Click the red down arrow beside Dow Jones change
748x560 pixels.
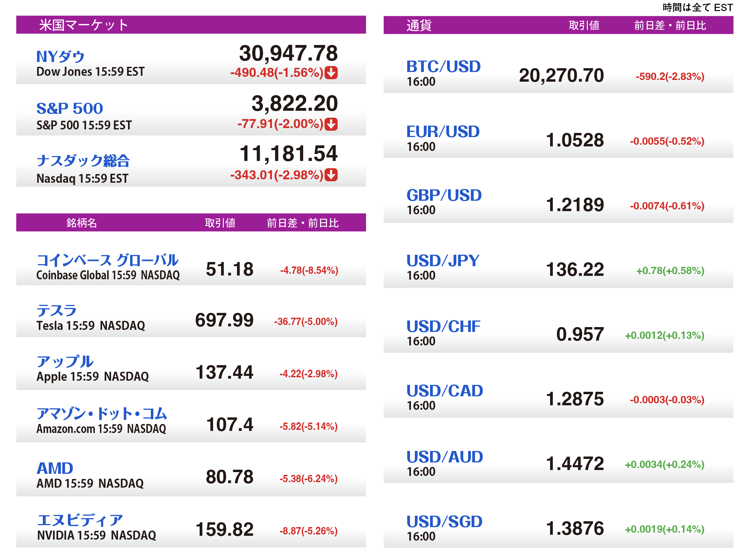331,73
